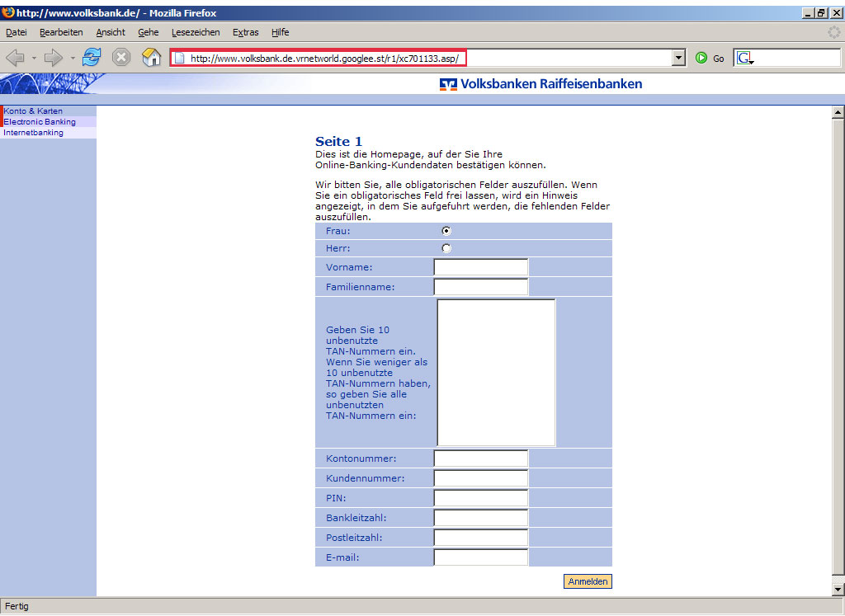Restore down the Firefox window
Viewport: 845px width, 616px height.
tap(821, 13)
